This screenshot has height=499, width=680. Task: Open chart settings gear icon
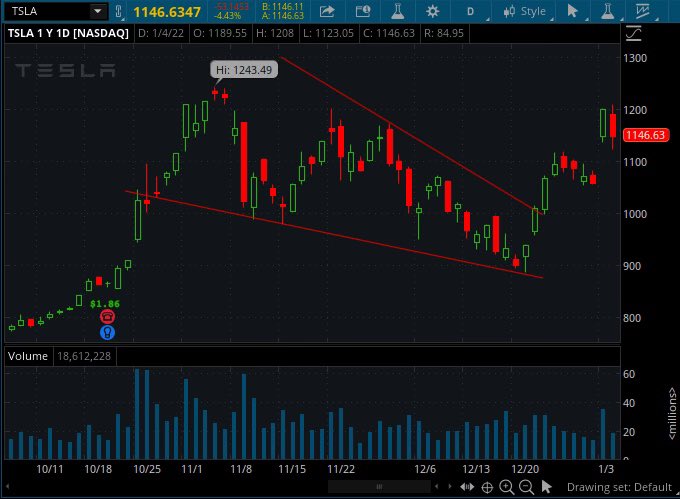(432, 11)
